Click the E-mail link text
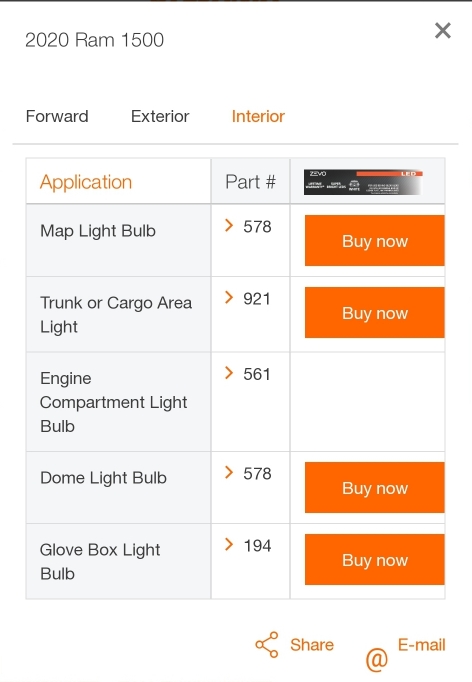This screenshot has width=472, height=682. pyautogui.click(x=421, y=645)
